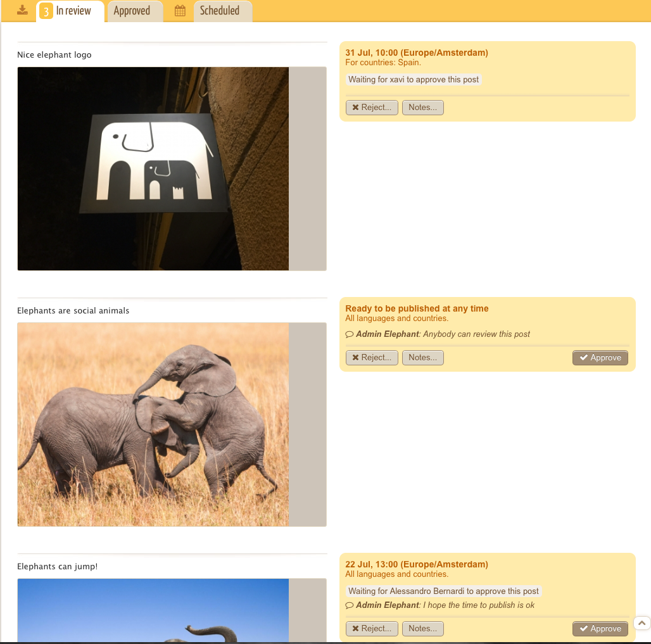The image size is (651, 644).
Task: Open Notes for the Elephants can jump post
Action: coord(422,629)
